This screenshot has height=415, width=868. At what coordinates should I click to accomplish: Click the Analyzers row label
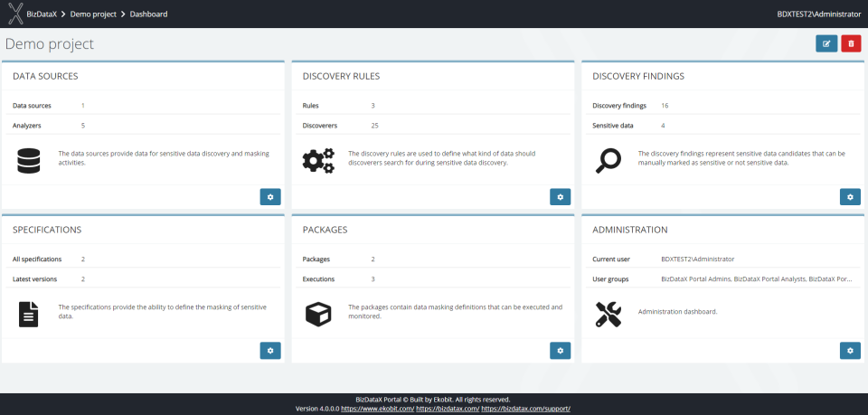point(26,126)
